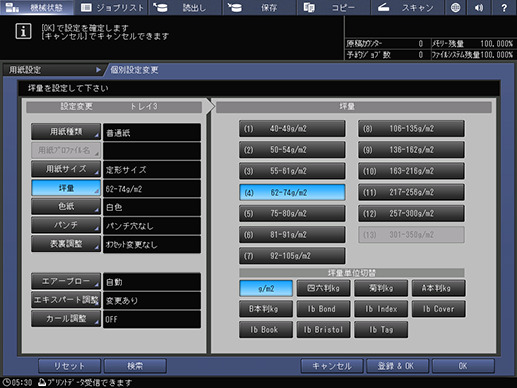Select weight 217-256g/m2
Viewport: 517px width, 388px height.
click(x=411, y=192)
